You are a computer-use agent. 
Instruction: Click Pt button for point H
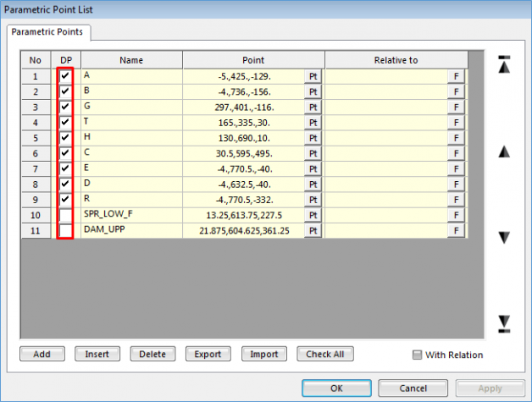(x=313, y=138)
